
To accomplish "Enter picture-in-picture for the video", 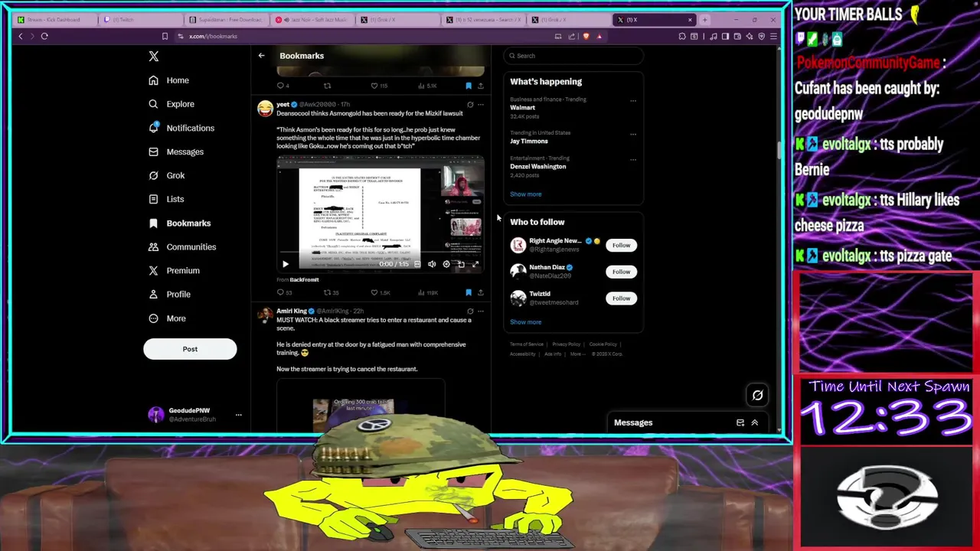I will click(x=461, y=264).
